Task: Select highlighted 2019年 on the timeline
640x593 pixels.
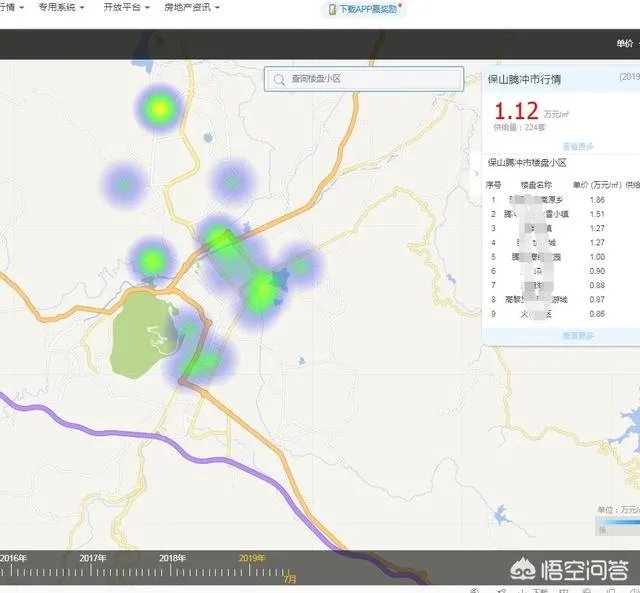Action: click(252, 558)
